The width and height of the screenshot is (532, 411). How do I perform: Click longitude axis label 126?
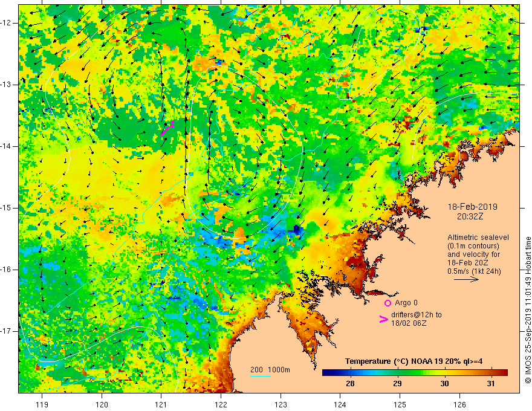(459, 404)
